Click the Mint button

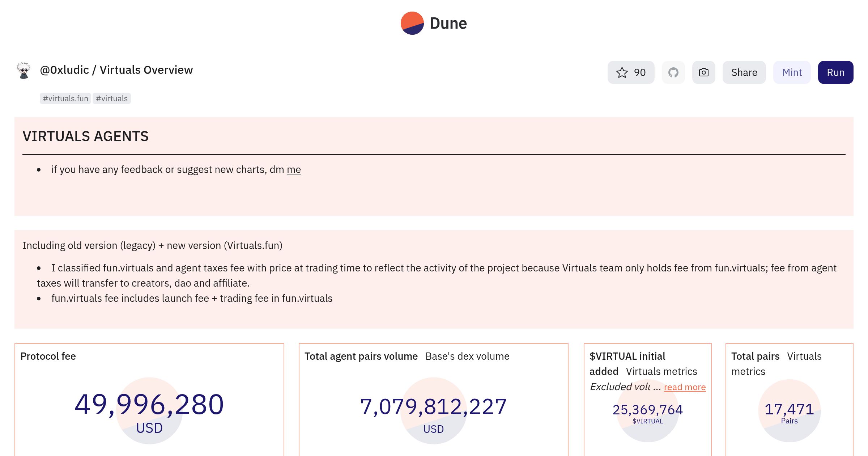click(792, 72)
